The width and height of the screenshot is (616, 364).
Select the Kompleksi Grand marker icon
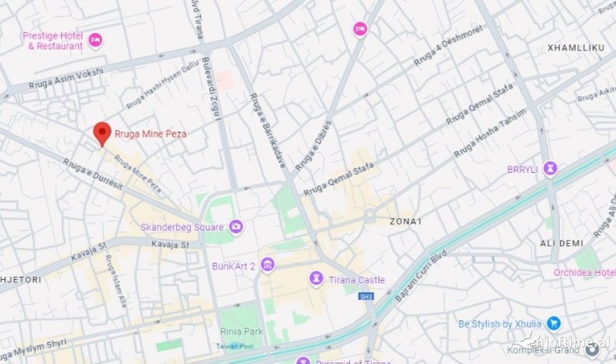pyautogui.click(x=592, y=349)
